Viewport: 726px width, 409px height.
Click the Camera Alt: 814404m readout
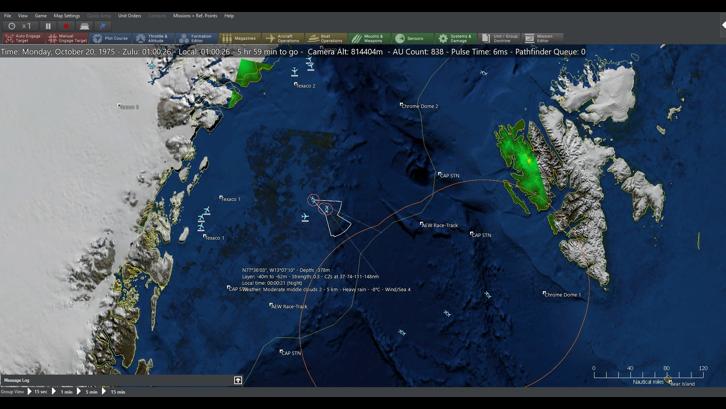(345, 52)
